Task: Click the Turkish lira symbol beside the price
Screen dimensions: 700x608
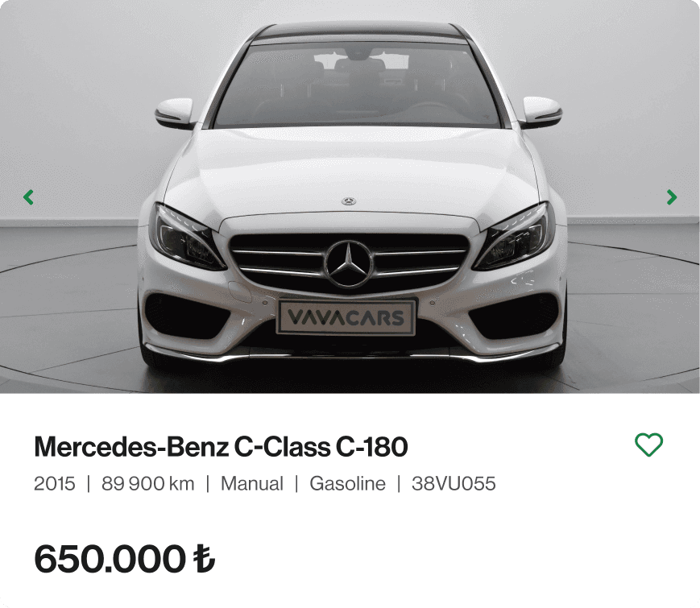Action: tap(204, 558)
